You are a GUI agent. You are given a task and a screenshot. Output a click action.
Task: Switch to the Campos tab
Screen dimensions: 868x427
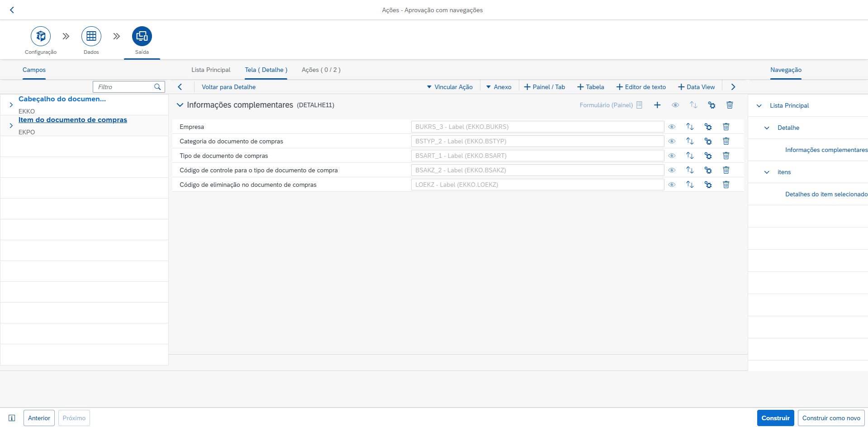pos(34,70)
